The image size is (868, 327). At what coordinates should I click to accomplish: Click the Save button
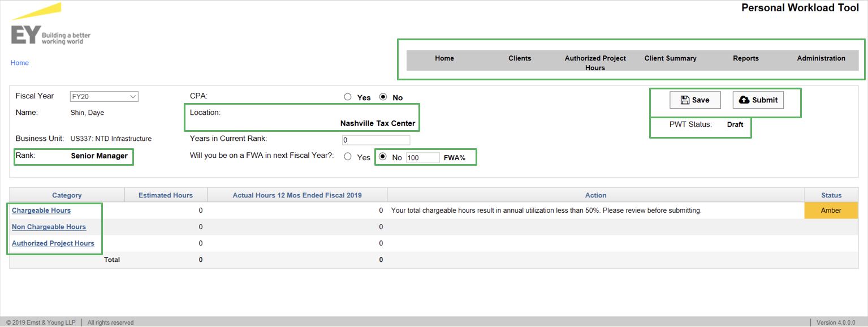pyautogui.click(x=695, y=100)
